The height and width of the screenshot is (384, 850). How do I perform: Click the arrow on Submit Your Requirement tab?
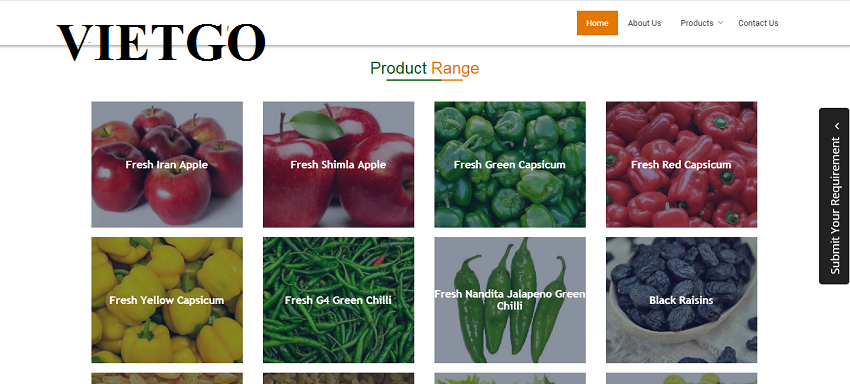point(836,126)
